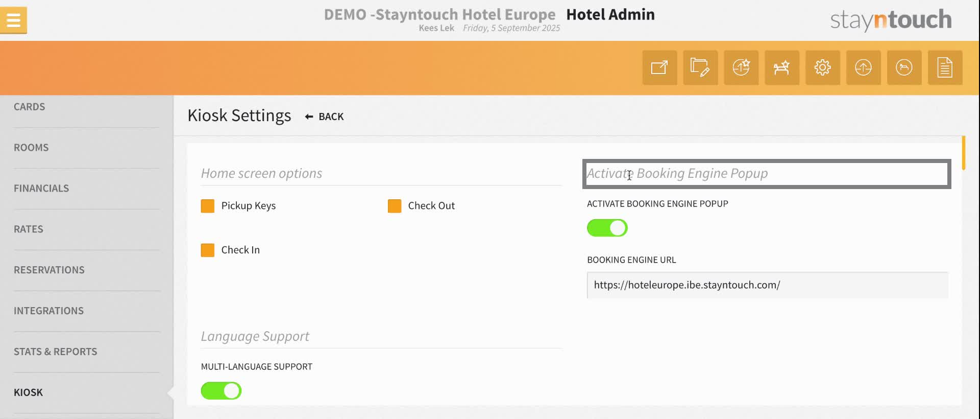Screen dimensions: 980x419
Task: Click the staynтouch logo
Action: [891, 20]
